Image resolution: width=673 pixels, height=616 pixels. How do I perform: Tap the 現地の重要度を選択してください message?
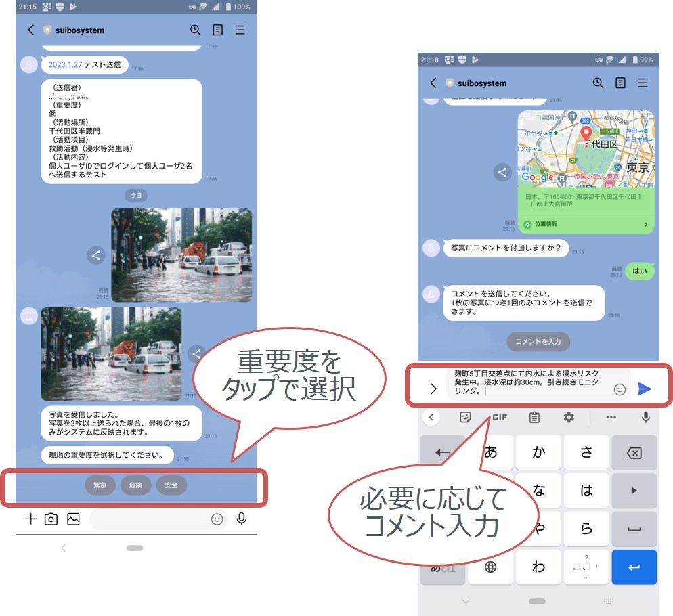(107, 455)
